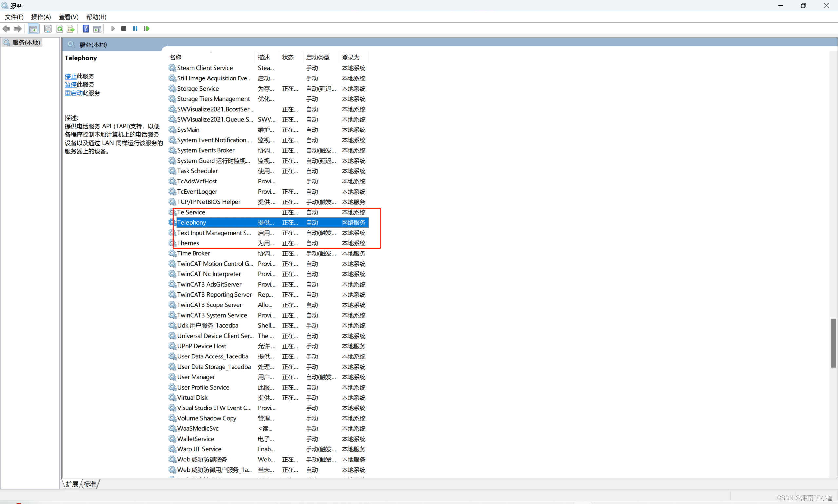The height and width of the screenshot is (504, 838).
Task: Select the Themes service row
Action: coord(188,243)
